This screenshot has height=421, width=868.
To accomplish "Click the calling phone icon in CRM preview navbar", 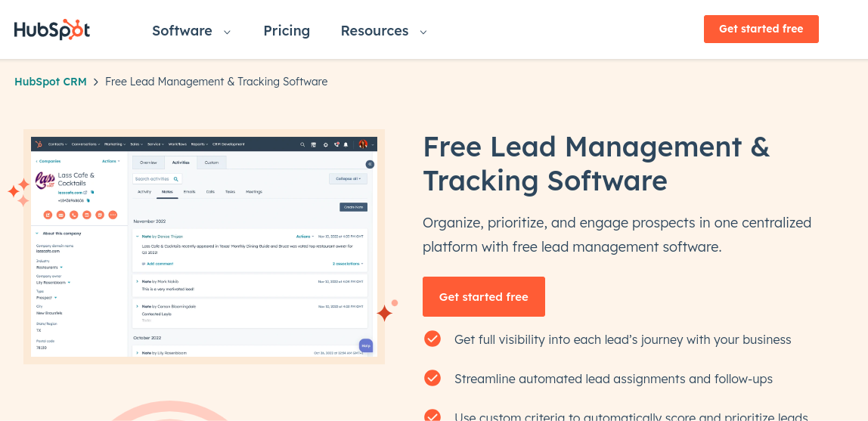I will pos(336,144).
